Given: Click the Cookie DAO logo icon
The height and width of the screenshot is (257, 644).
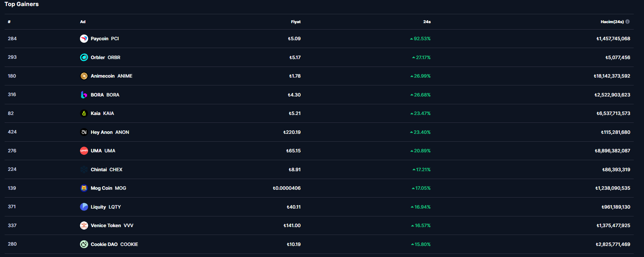Looking at the screenshot, I should [84, 244].
